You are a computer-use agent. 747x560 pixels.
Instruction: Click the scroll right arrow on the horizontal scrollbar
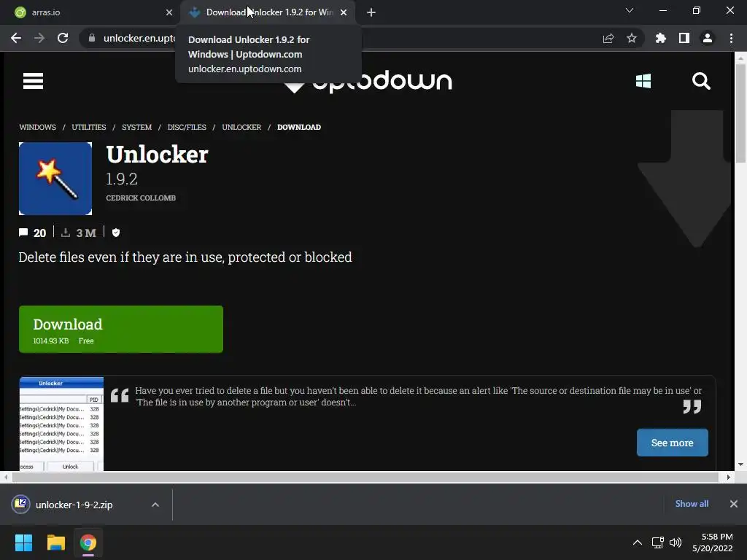[x=728, y=477]
